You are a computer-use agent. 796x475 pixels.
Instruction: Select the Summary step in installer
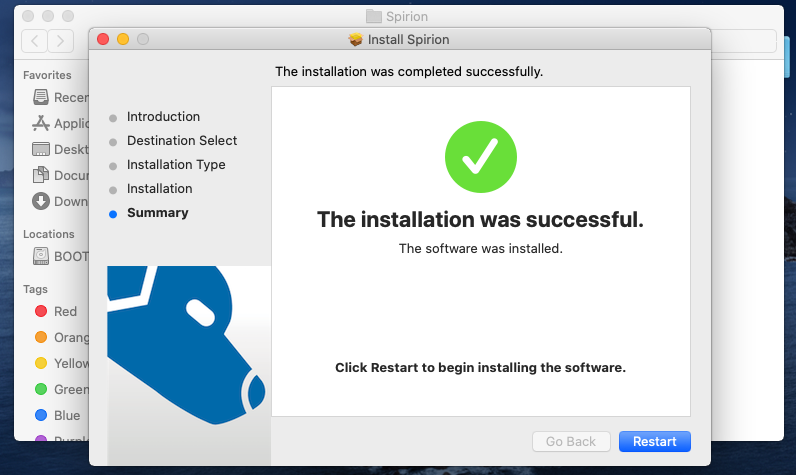coord(157,213)
